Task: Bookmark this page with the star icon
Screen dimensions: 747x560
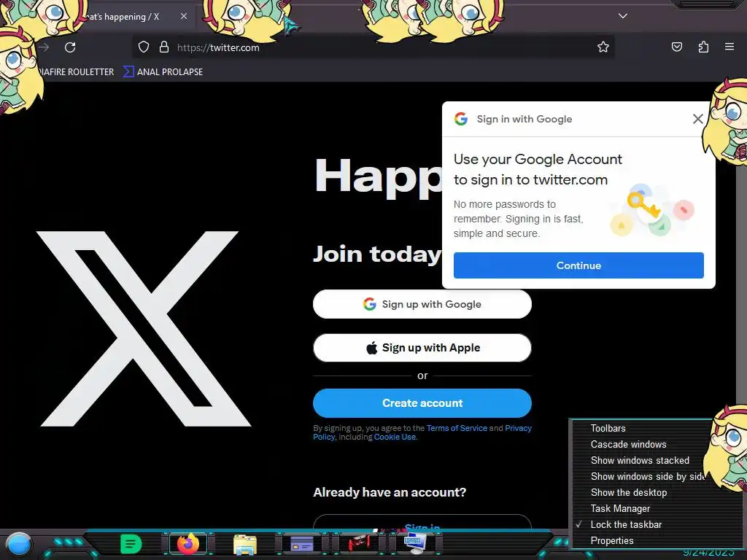Action: tap(603, 47)
